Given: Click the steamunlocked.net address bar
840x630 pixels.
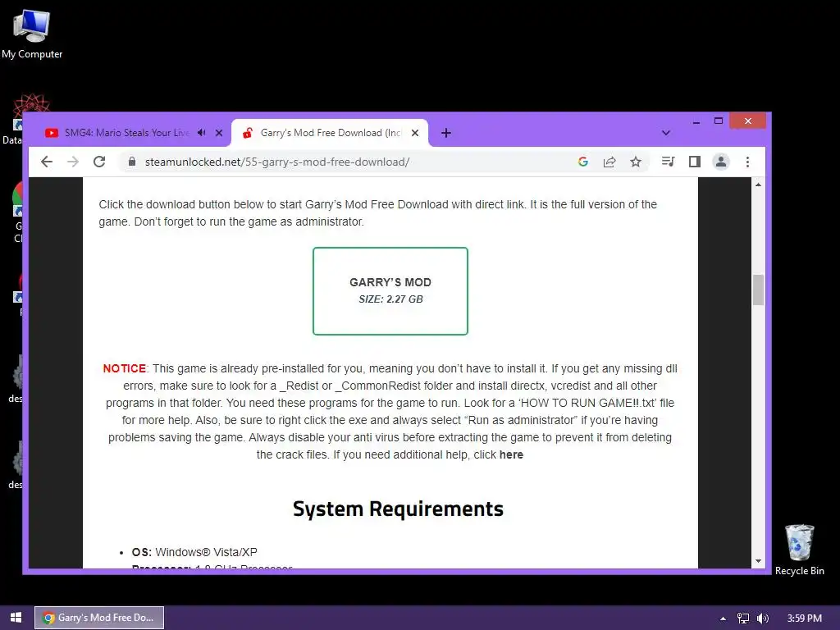Looking at the screenshot, I should tap(343, 162).
